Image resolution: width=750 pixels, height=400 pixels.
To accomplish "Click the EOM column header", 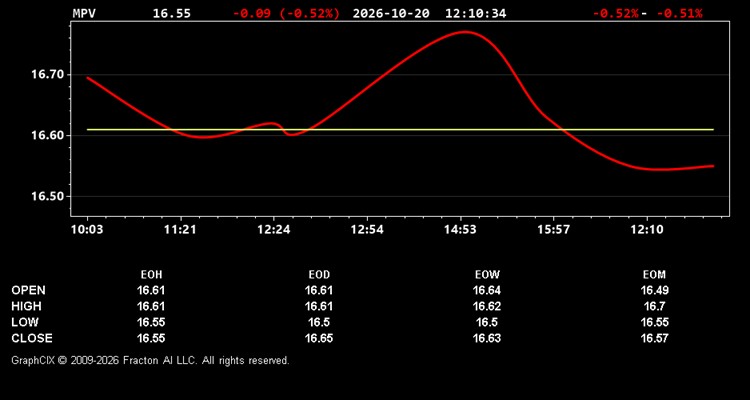I will (x=654, y=275).
